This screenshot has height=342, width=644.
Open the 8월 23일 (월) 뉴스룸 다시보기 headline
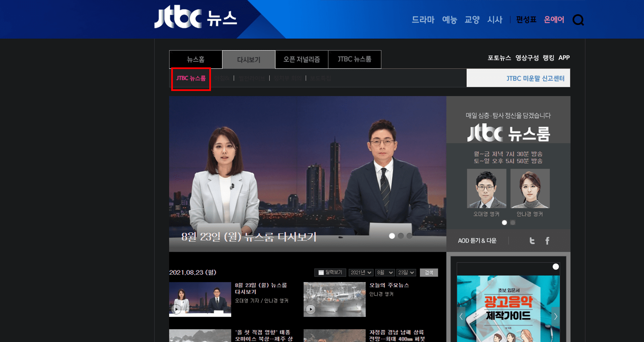(261, 288)
